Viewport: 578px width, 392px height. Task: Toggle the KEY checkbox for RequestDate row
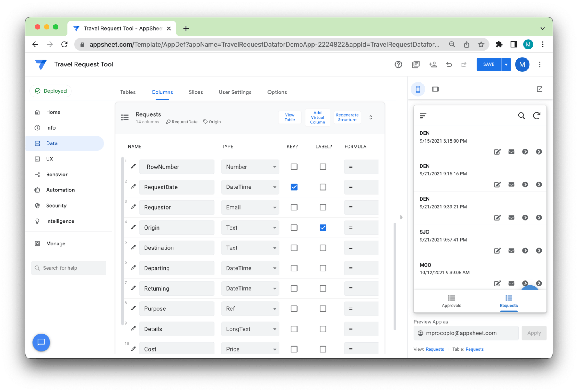pyautogui.click(x=293, y=187)
